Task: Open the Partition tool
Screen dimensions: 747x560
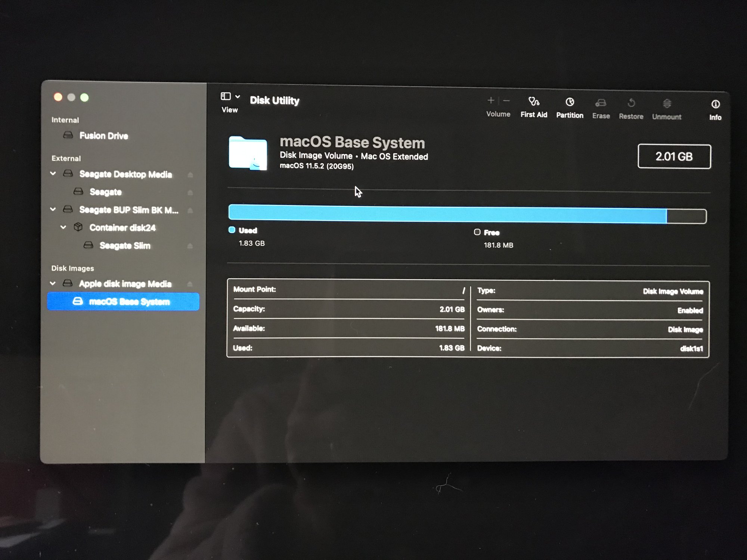Action: [x=570, y=102]
